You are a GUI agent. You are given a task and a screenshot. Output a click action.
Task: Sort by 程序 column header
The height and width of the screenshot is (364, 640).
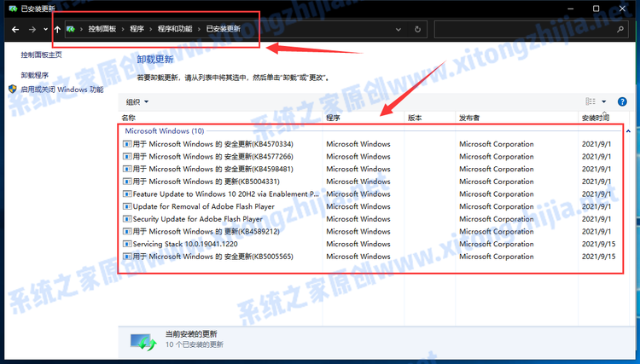click(333, 118)
